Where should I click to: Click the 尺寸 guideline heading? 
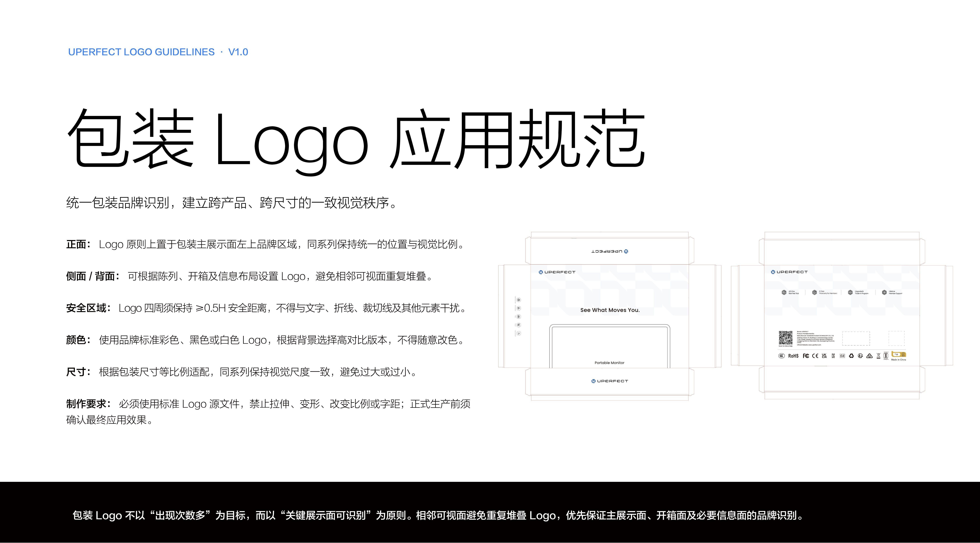point(78,372)
